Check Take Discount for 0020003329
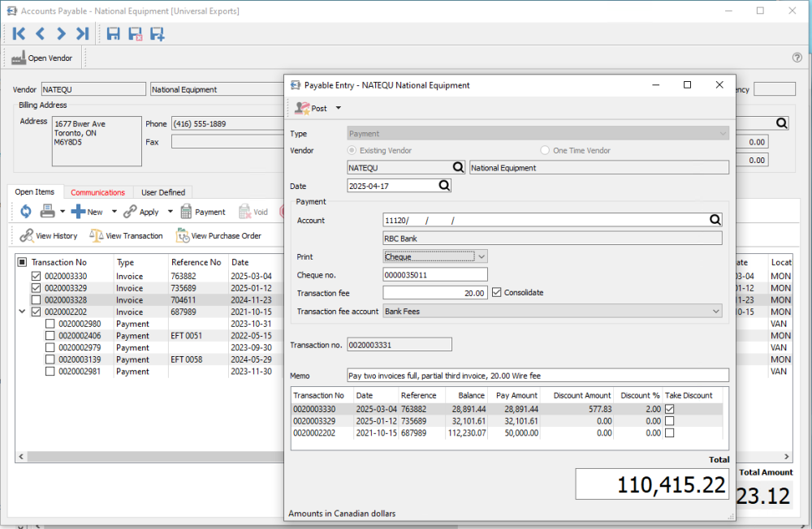Screen dimensions: 812x529 [x=670, y=421]
